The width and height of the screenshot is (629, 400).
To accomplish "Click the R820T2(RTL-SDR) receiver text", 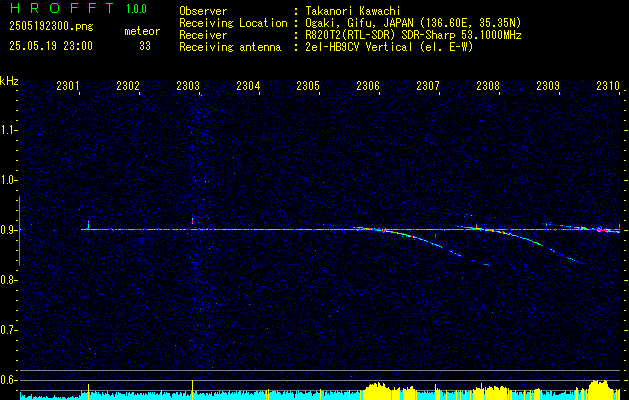I will (x=414, y=35).
